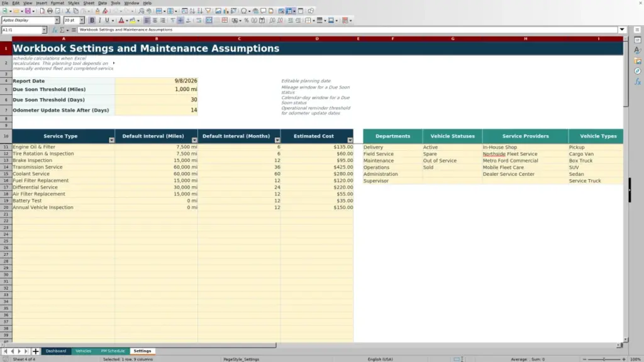
Task: Toggle Align Left
Action: click(147, 21)
